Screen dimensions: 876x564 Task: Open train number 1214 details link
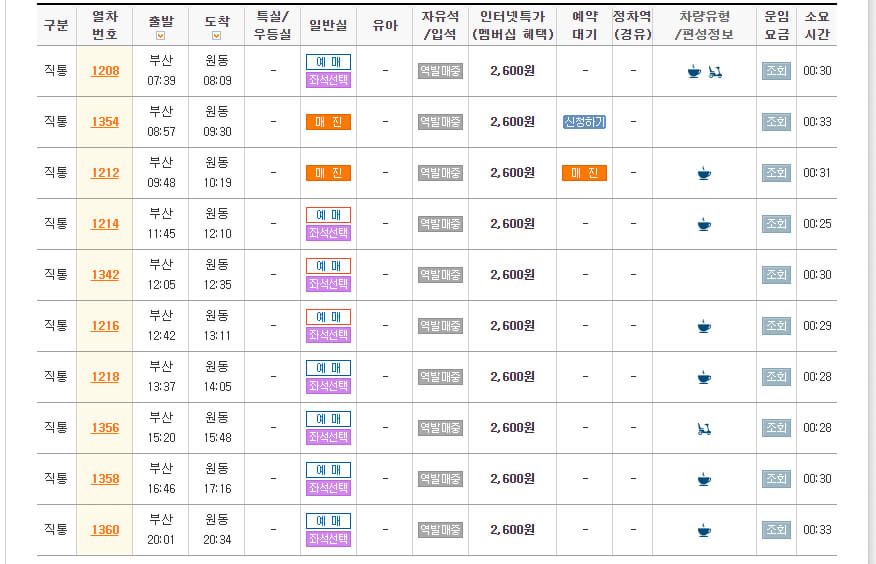tap(105, 224)
